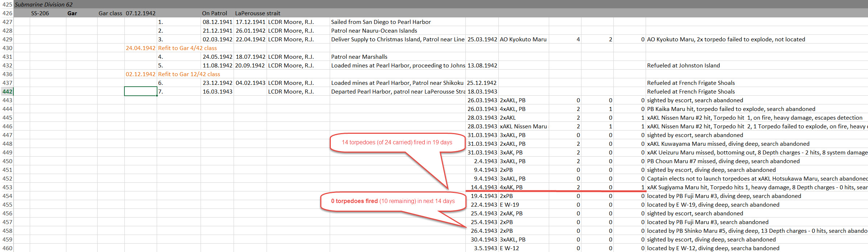Click the 'Submarine Division 62' title cell
This screenshot has width=868, height=252.
44,5
